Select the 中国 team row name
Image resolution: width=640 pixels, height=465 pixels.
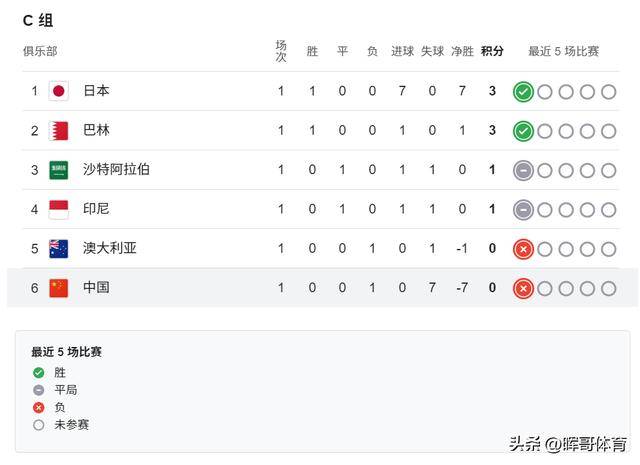(96, 288)
